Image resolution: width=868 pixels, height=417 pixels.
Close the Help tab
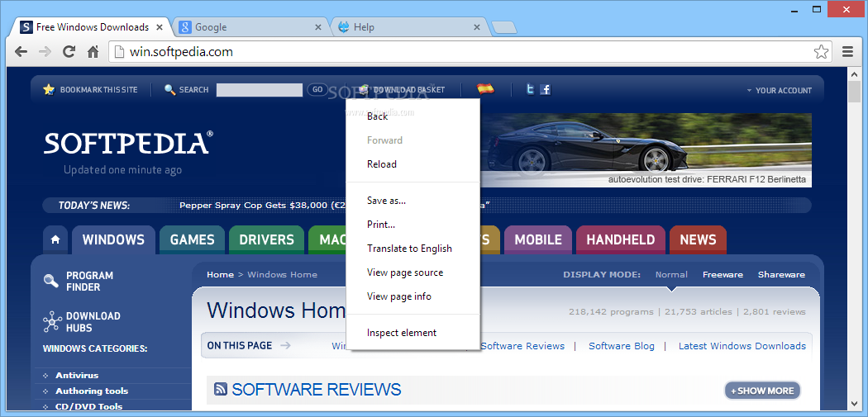[477, 27]
